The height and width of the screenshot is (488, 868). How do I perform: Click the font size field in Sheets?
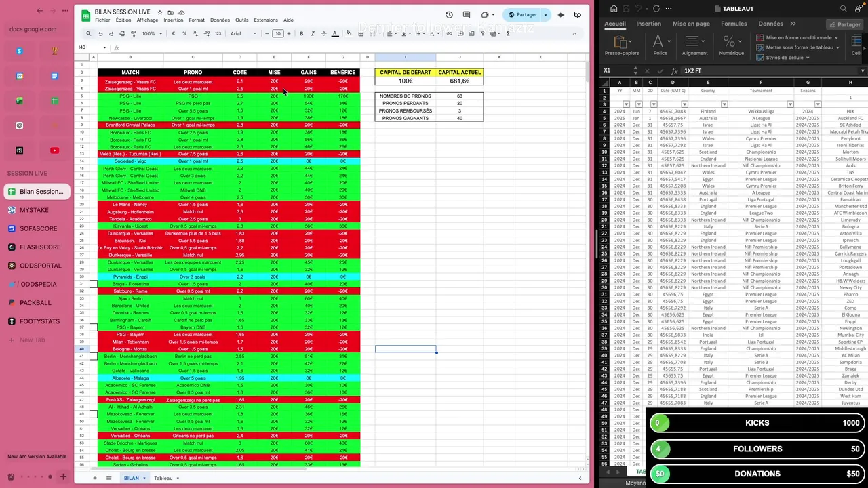[x=277, y=33]
